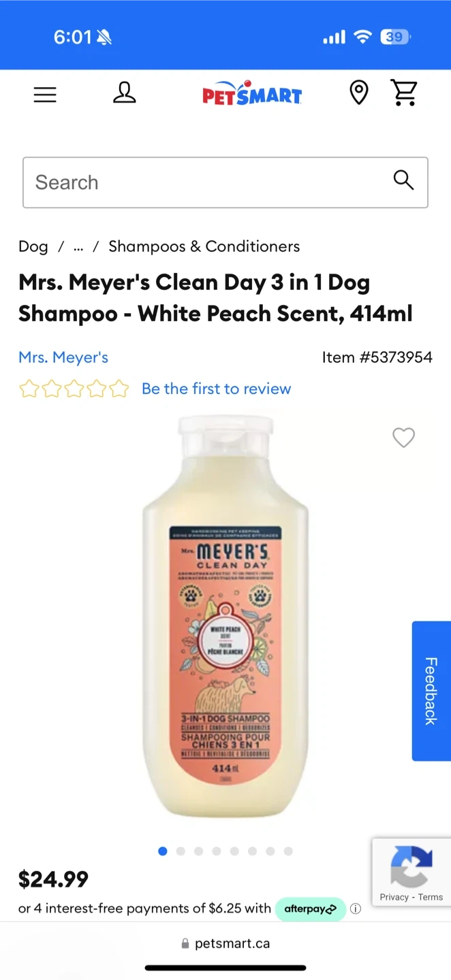This screenshot has width=451, height=980.
Task: Go to Dog breadcrumb category
Action: coord(33,246)
